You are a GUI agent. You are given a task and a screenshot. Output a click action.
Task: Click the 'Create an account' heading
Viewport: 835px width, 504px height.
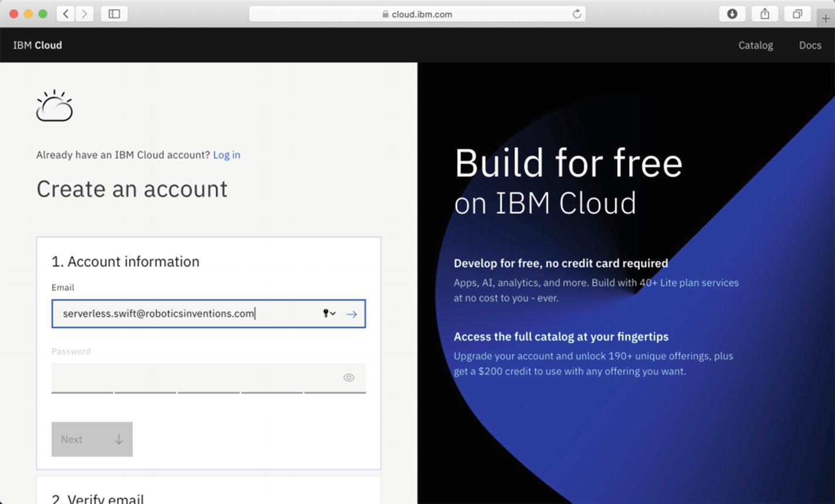[x=132, y=189]
